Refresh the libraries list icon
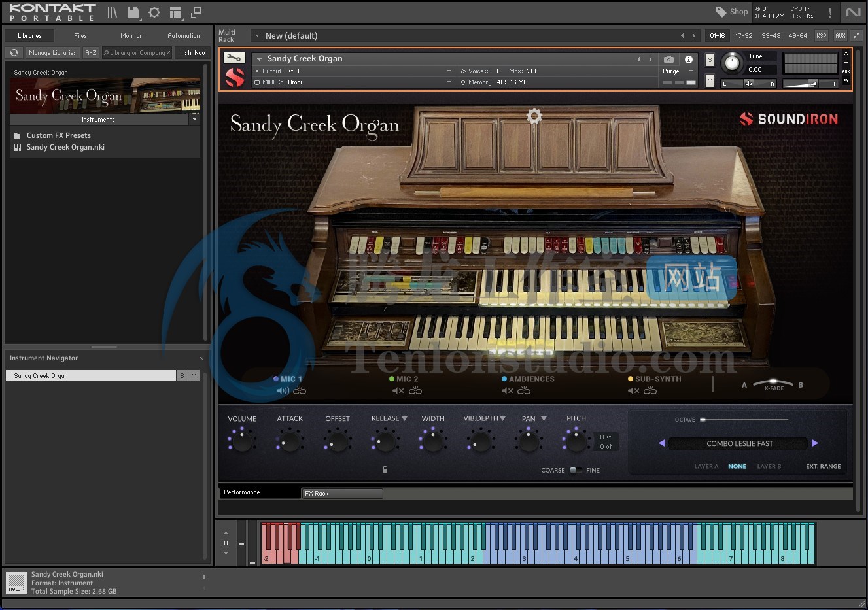This screenshot has width=868, height=610. click(14, 53)
